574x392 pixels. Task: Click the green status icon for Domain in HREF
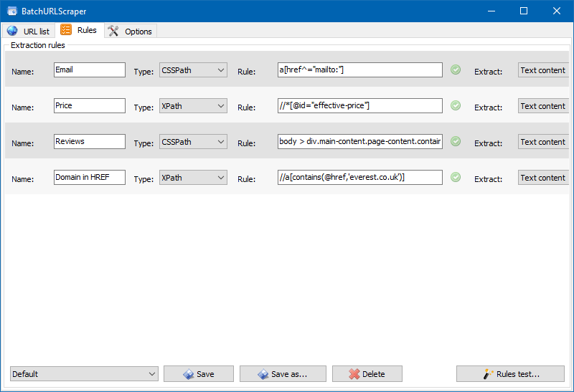point(455,177)
